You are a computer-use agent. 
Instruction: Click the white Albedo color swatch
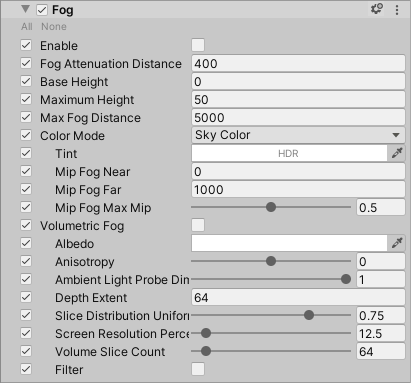pos(289,243)
